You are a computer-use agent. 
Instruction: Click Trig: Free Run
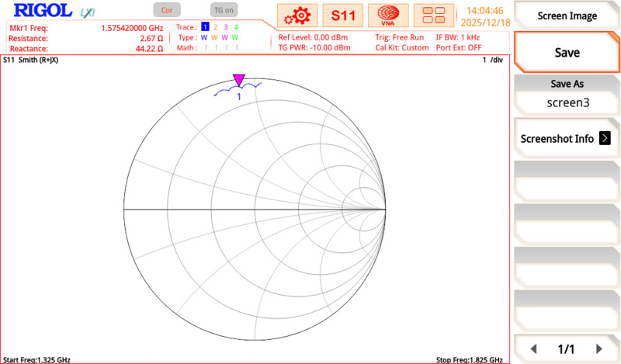400,37
